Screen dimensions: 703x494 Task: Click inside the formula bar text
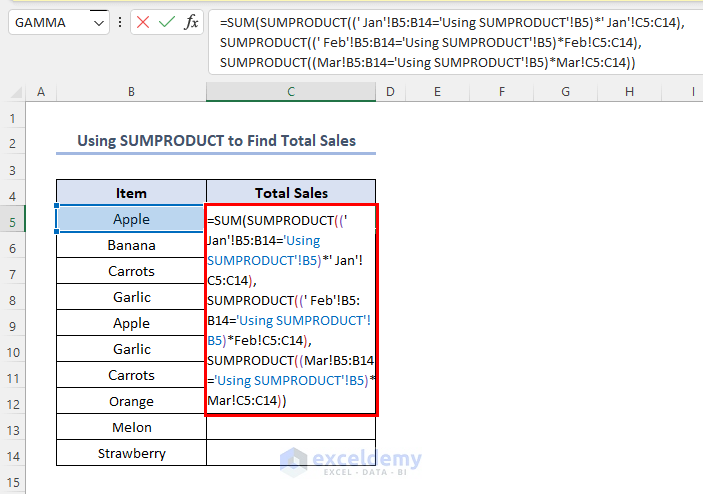(x=450, y=42)
